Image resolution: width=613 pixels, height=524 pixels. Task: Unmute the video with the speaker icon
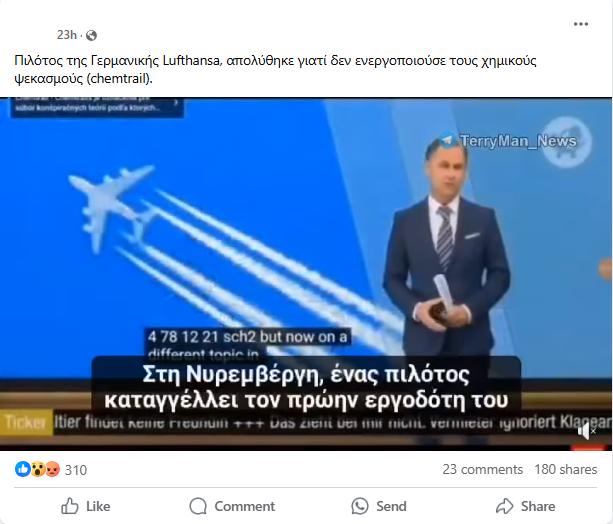[x=586, y=431]
